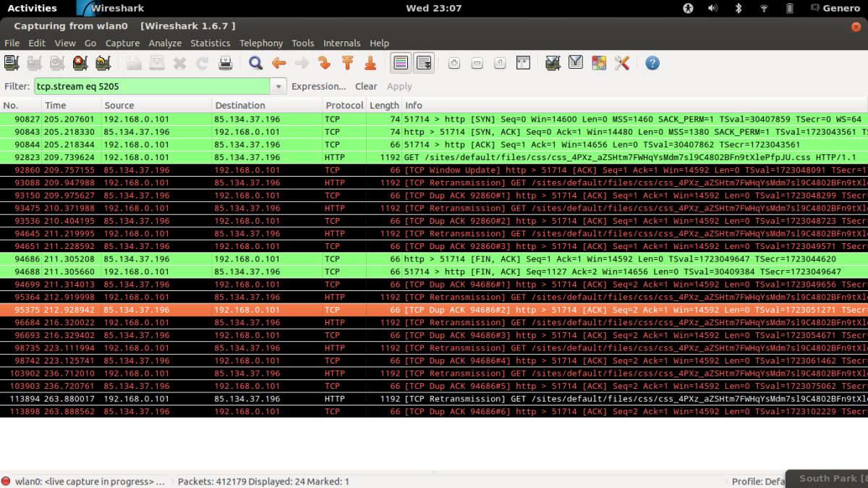The width and height of the screenshot is (868, 488).
Task: Sort by the Time column header
Action: coord(71,105)
